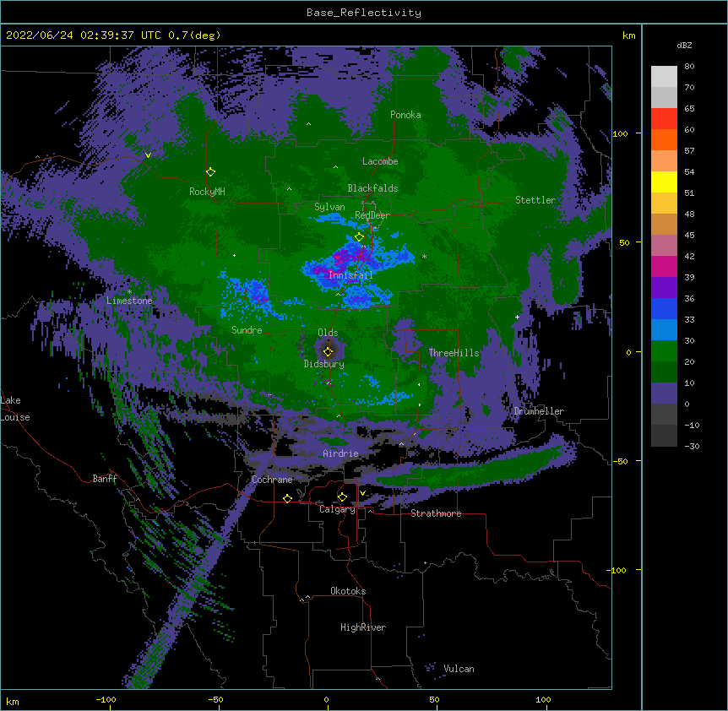Click the Olds town label
The height and width of the screenshot is (711, 728).
coord(328,333)
